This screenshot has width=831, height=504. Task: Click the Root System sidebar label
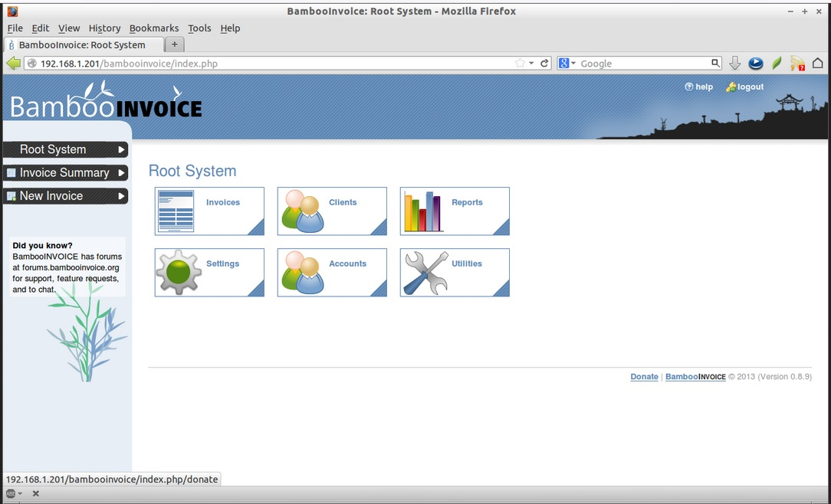coord(52,150)
